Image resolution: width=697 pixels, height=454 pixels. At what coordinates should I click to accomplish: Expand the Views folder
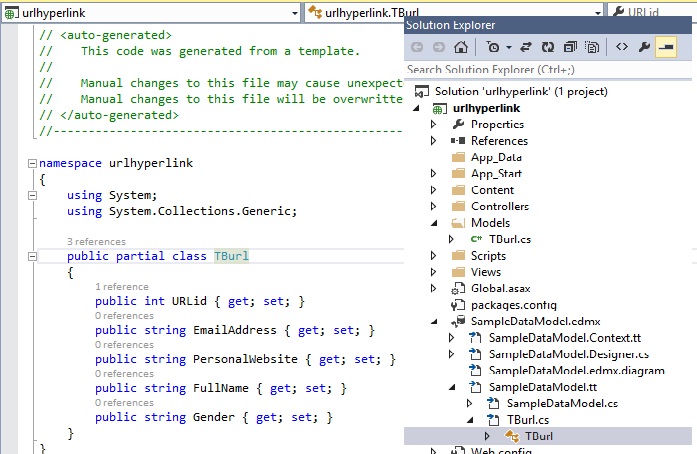[x=433, y=272]
